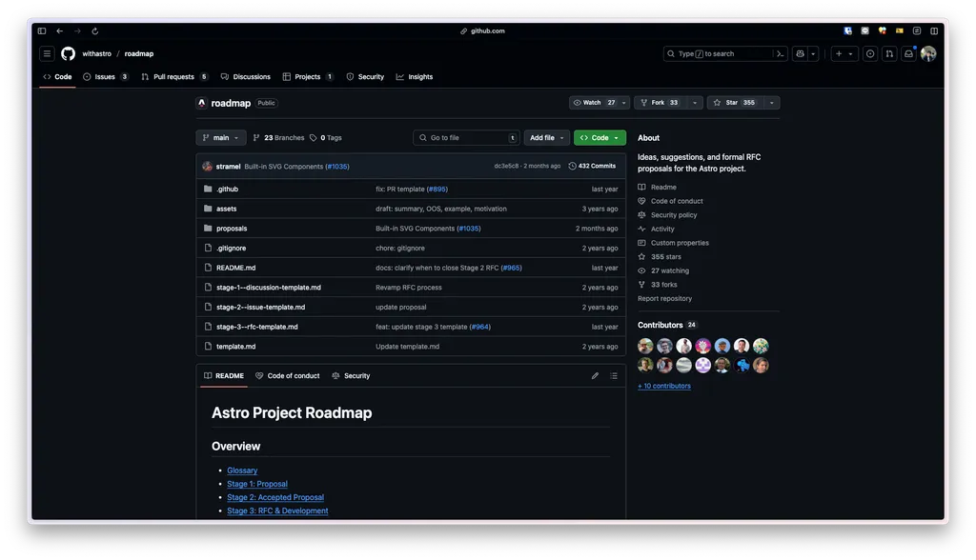Expand the Copilot dropdown arrow in header
Viewport: 976px width, 560px height.
tap(813, 53)
